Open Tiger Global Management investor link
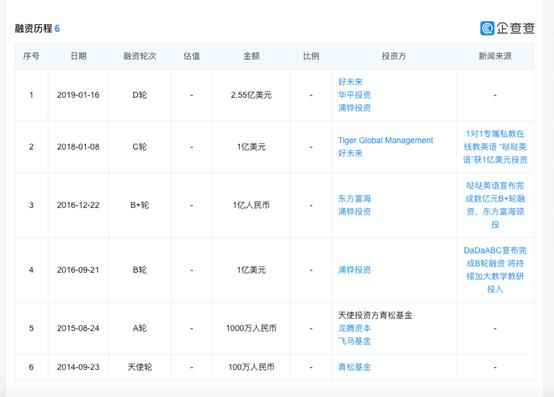The width and height of the screenshot is (554, 397). (385, 140)
